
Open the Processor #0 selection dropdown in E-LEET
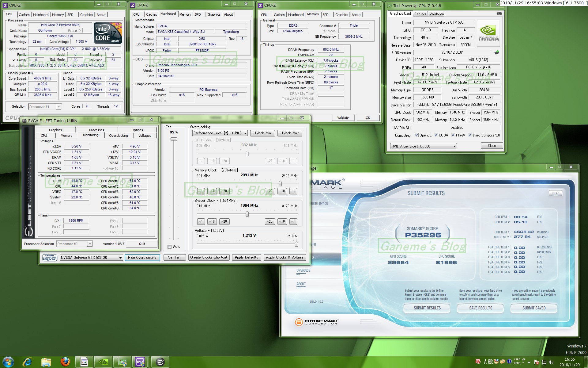click(89, 244)
